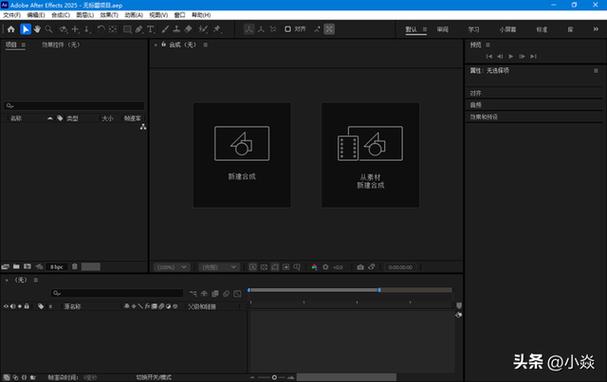Click the play button in Preview panel
Screen dimensions: 607x382
(511, 57)
